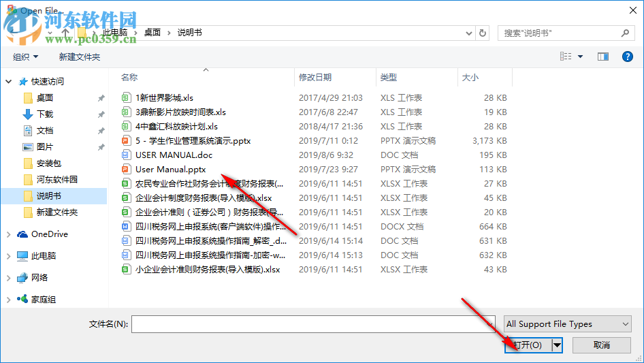
Task: Click the 2019/8/6 9:32 date cell
Action: [325, 155]
